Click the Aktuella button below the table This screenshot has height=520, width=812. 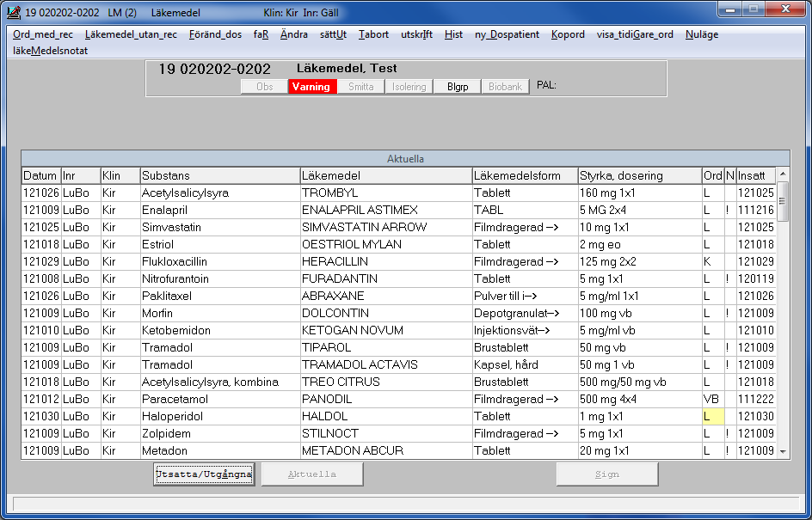point(312,474)
